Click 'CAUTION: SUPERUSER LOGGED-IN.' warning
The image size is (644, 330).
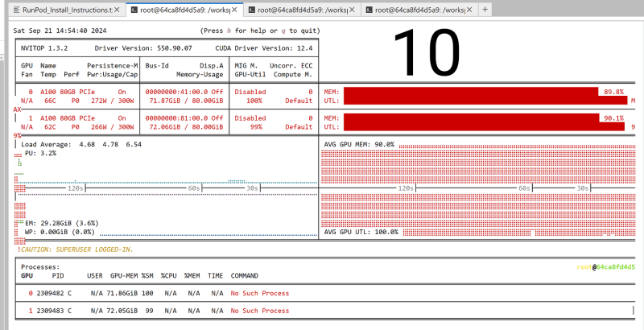[76, 250]
